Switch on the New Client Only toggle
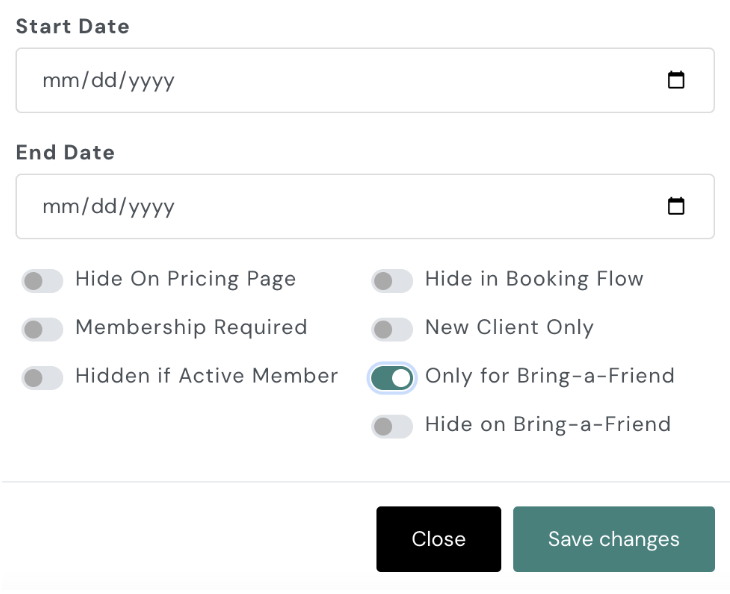Viewport: 730px width, 594px height. [x=392, y=328]
